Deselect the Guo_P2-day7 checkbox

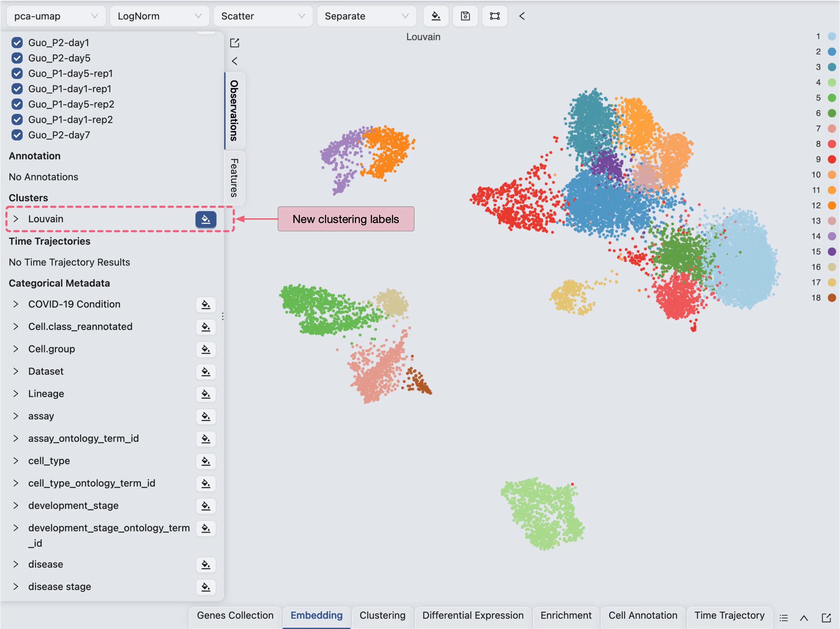pyautogui.click(x=17, y=135)
